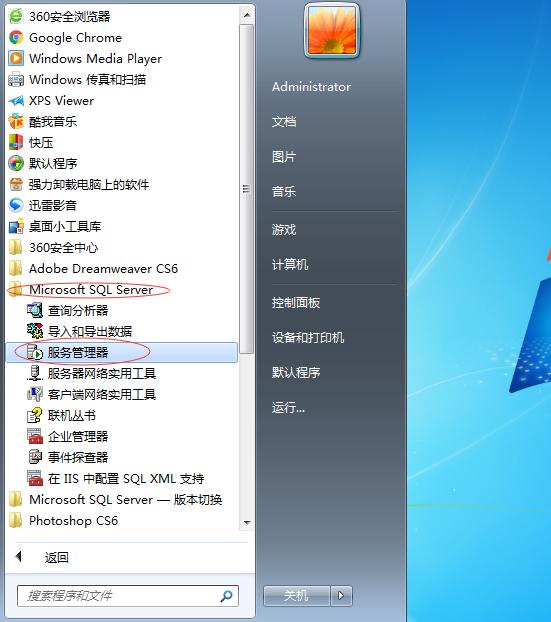Screen dimensions: 551x622
Task: Open 查询分析器 icon
Action: tap(35, 310)
